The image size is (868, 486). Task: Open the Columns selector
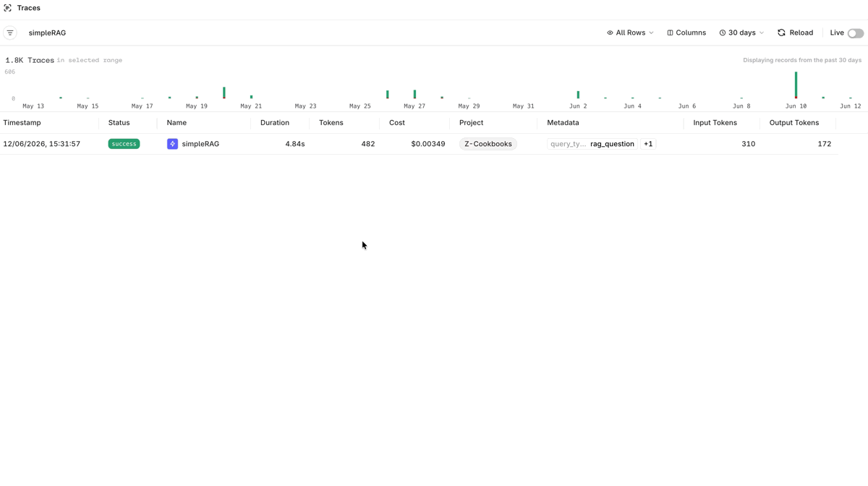click(686, 33)
